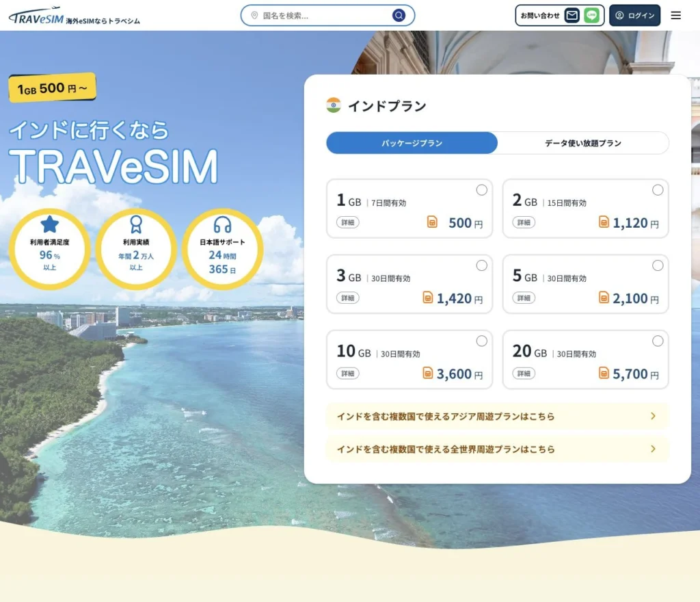Image resolution: width=700 pixels, height=602 pixels.
Task: Open 詳細 for the 20 GB plan
Action: click(x=524, y=374)
